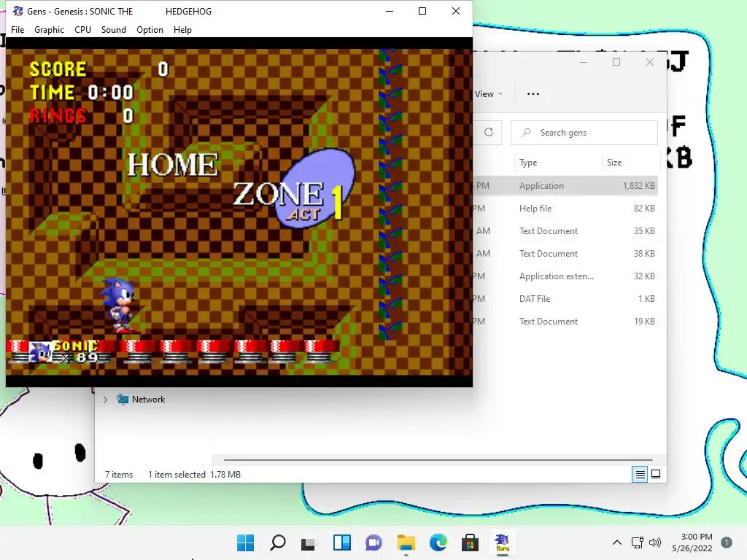The image size is (747, 560).
Task: Maximize the Explorer window
Action: (616, 62)
